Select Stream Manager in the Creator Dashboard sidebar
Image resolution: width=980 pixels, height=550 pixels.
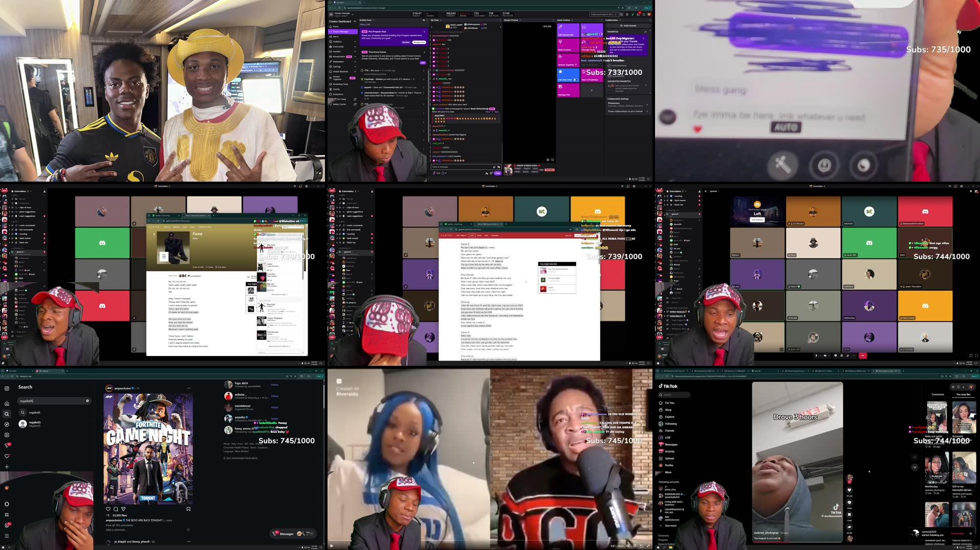click(x=339, y=32)
